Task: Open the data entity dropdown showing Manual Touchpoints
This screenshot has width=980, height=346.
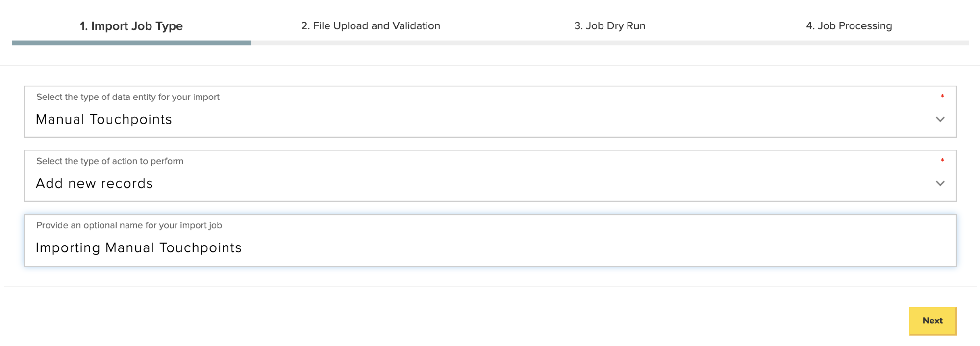Action: pyautogui.click(x=490, y=112)
